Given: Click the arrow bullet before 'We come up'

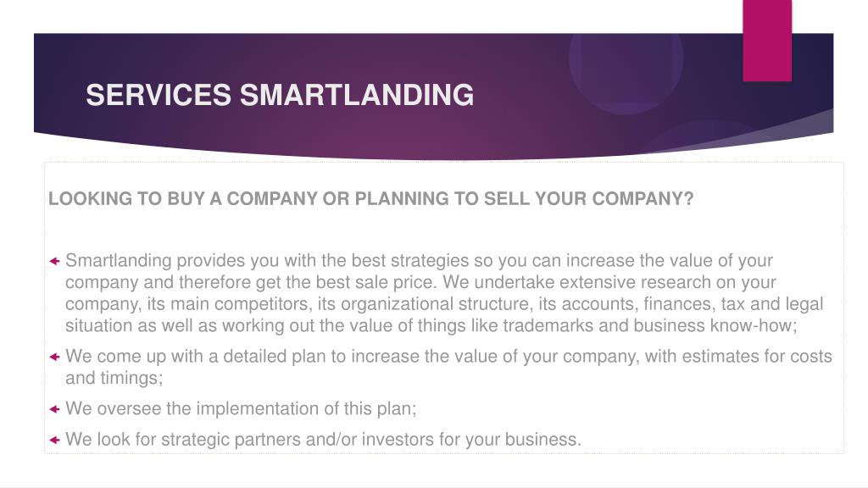Looking at the screenshot, I should coord(54,357).
